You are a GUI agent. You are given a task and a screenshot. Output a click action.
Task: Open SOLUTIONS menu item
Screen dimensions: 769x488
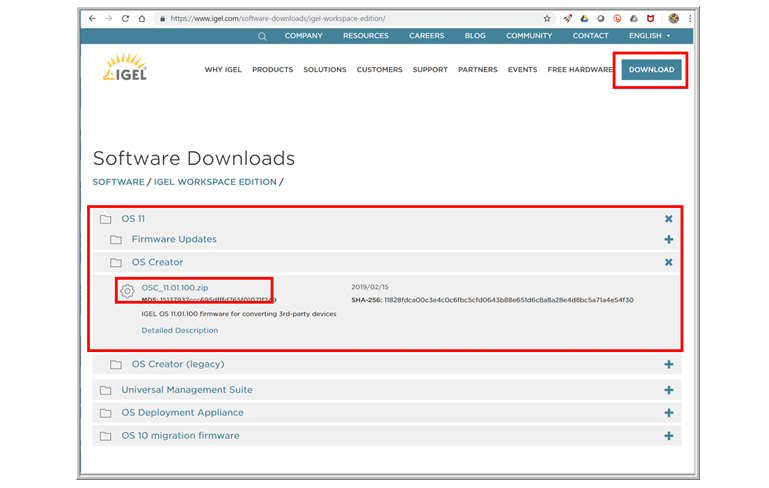[x=325, y=70]
